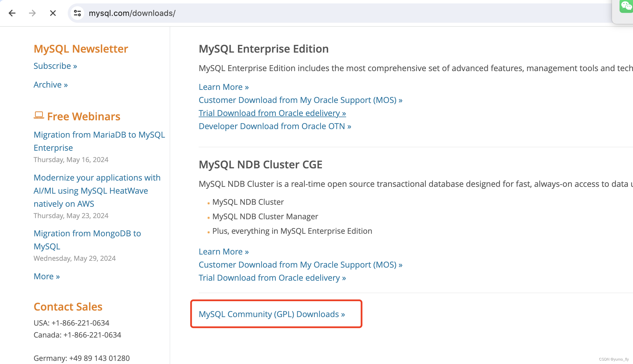Click the laptop icon beside Free Webinars
The width and height of the screenshot is (633, 364).
39,115
